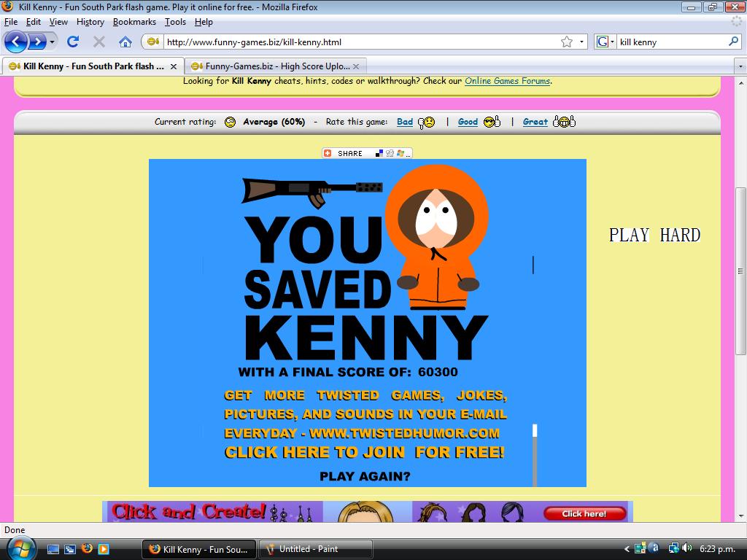Screen dimensions: 747x560
Task: Click the WWW.TWISTEDHUMOR.COM text
Action: [x=404, y=433]
